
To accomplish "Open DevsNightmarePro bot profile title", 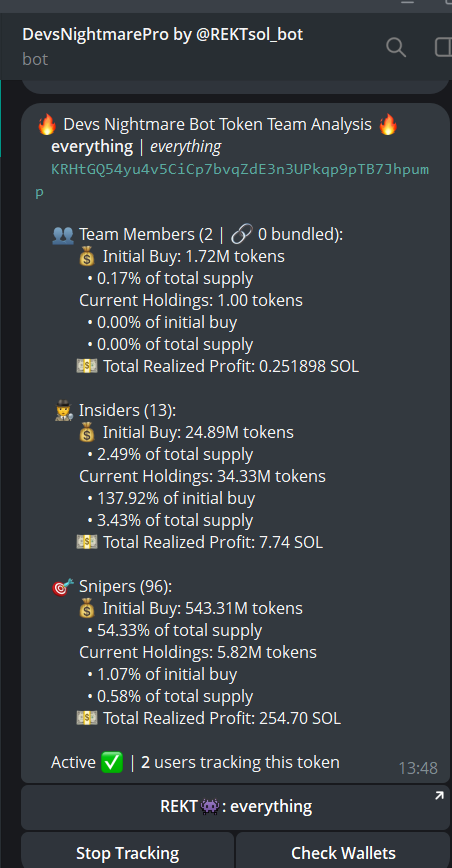I will [163, 34].
